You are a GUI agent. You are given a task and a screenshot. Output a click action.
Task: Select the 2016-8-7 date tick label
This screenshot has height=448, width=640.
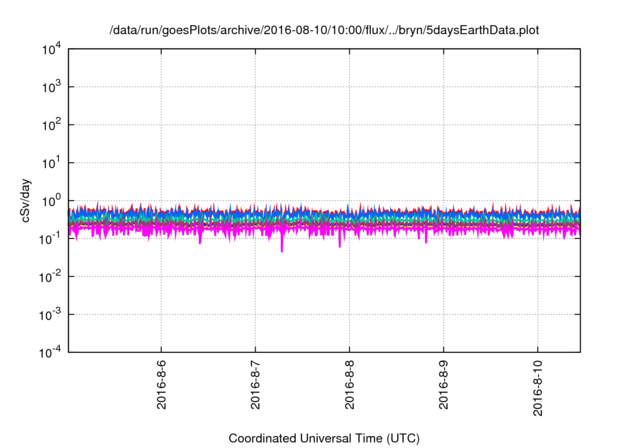(x=256, y=384)
